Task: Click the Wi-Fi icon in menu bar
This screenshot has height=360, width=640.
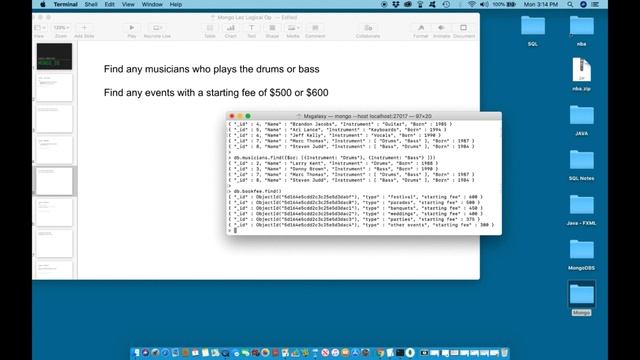Action: [x=471, y=4]
